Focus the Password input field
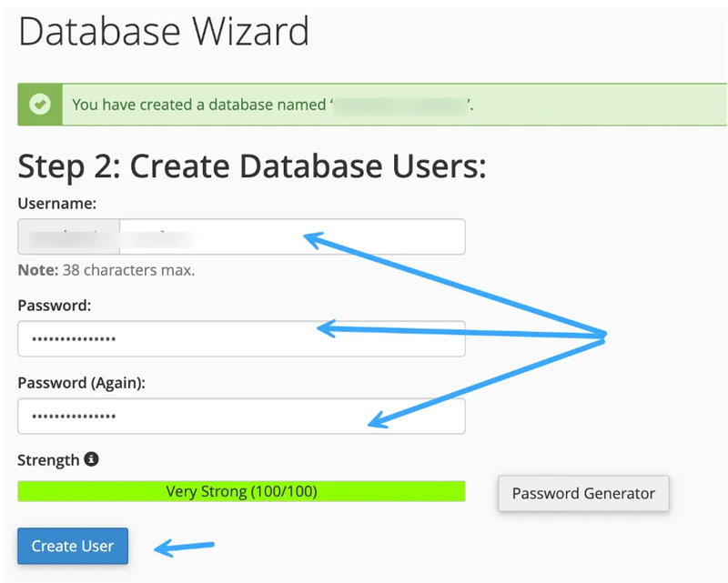This screenshot has width=728, height=583. pyautogui.click(x=241, y=338)
